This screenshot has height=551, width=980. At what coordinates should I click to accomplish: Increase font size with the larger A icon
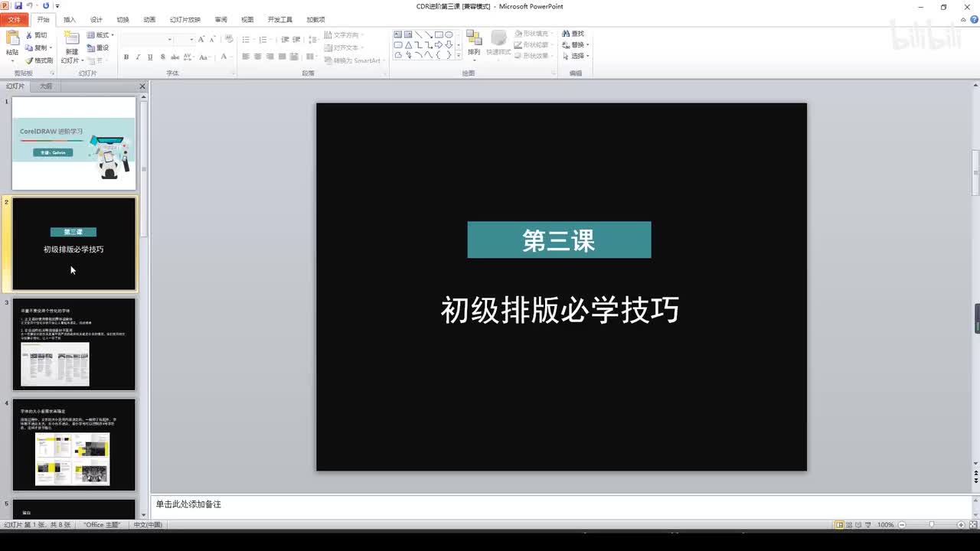201,39
